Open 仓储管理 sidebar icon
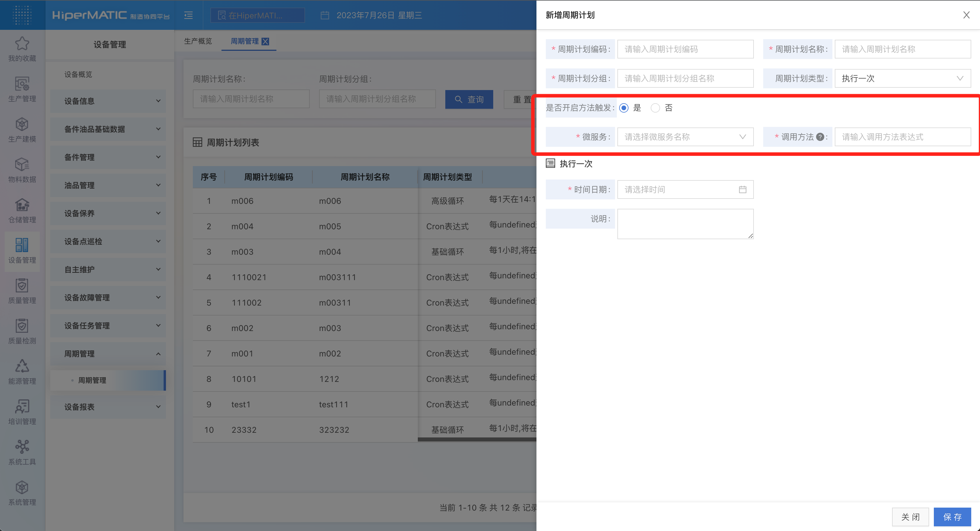 click(x=22, y=205)
